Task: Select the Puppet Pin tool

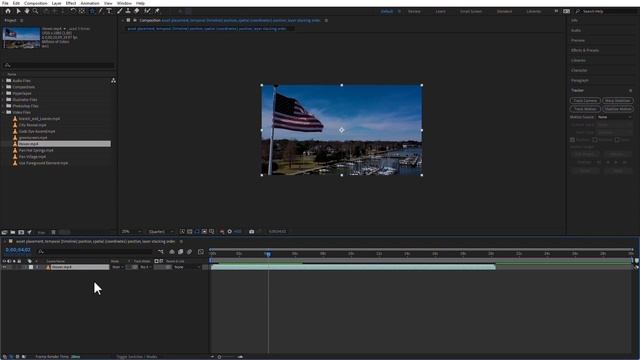Action: point(157,11)
